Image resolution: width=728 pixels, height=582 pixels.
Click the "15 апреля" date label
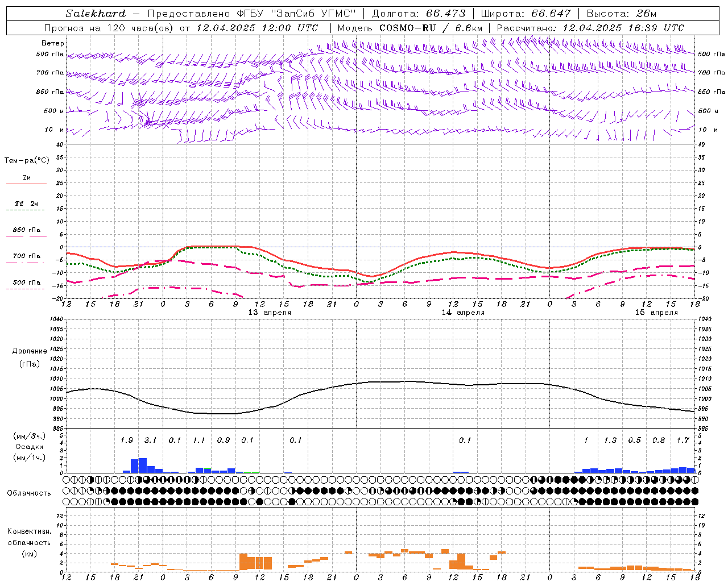656,313
